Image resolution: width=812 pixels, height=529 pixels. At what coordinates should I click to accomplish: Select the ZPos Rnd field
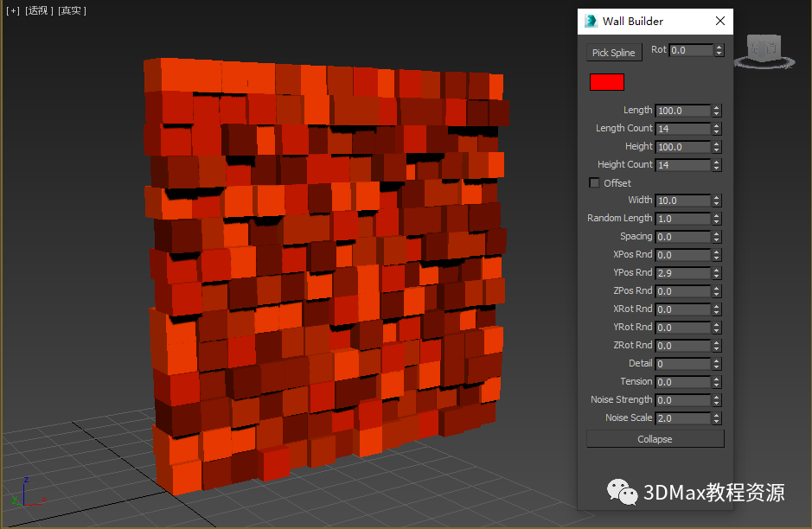683,291
